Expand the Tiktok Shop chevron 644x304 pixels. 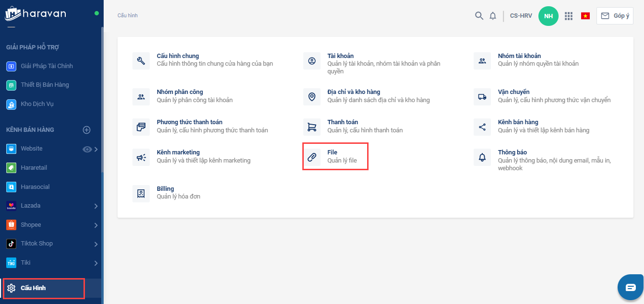point(96,244)
